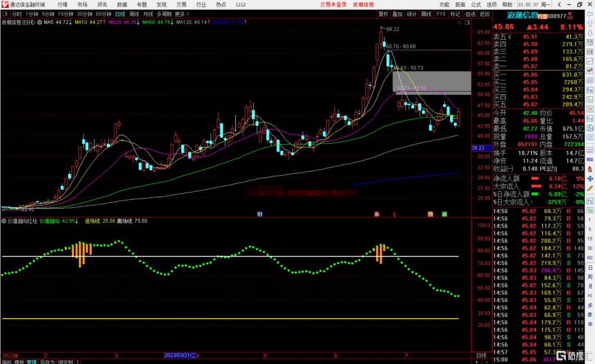This screenshot has height=364, width=595.
Task: Open the 画线 drawing tools
Action: coord(426,14)
